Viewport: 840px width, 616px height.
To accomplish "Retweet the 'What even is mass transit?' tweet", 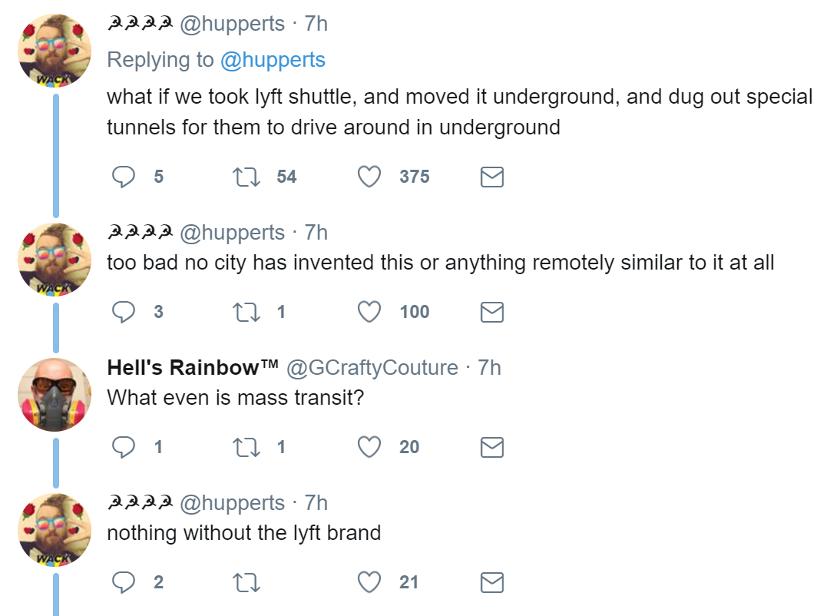I will click(x=246, y=447).
